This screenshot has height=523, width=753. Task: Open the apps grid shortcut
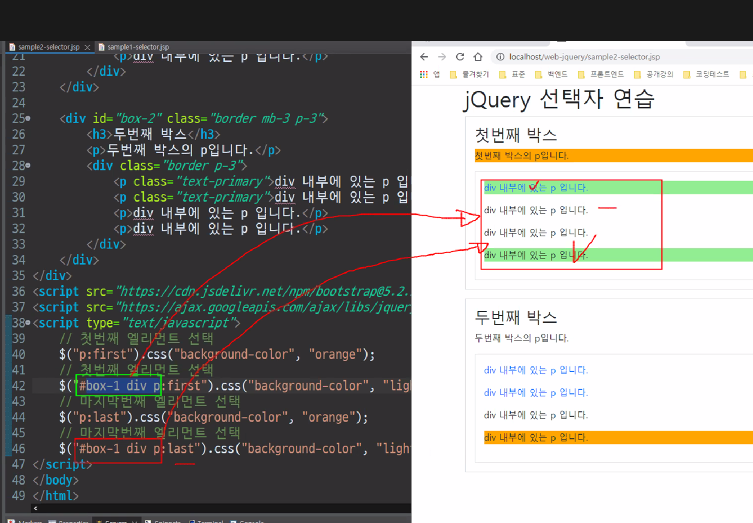coord(424,74)
